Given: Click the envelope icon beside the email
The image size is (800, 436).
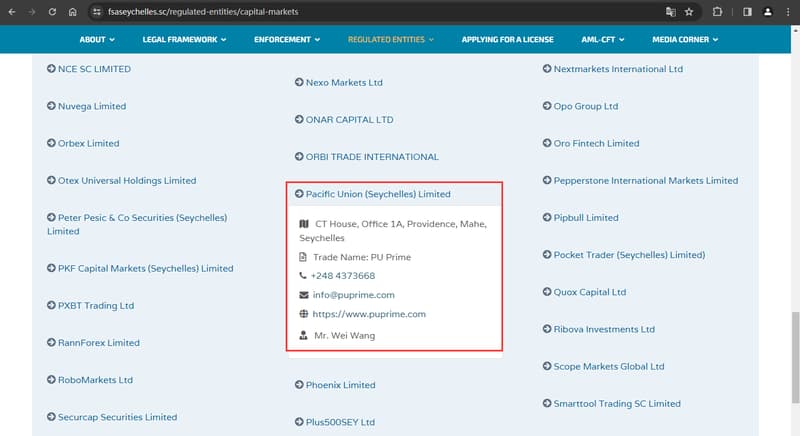Looking at the screenshot, I should click(x=304, y=295).
